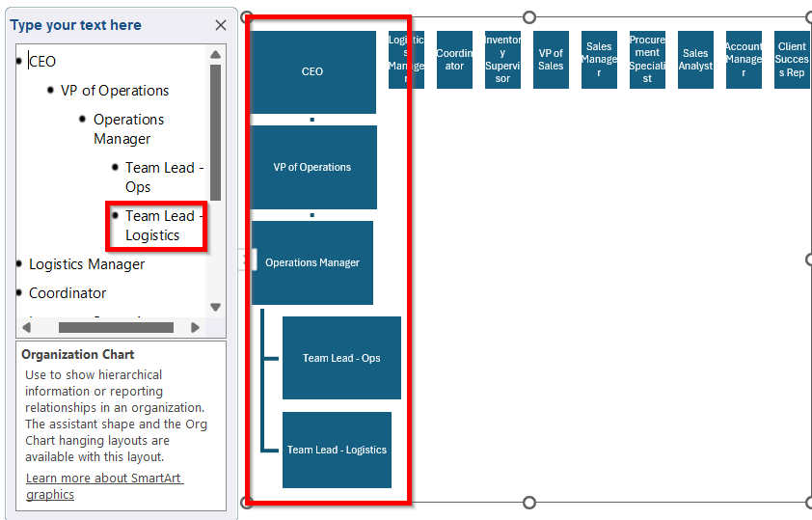
Task: Select the VP of Operations shape
Action: tap(312, 167)
